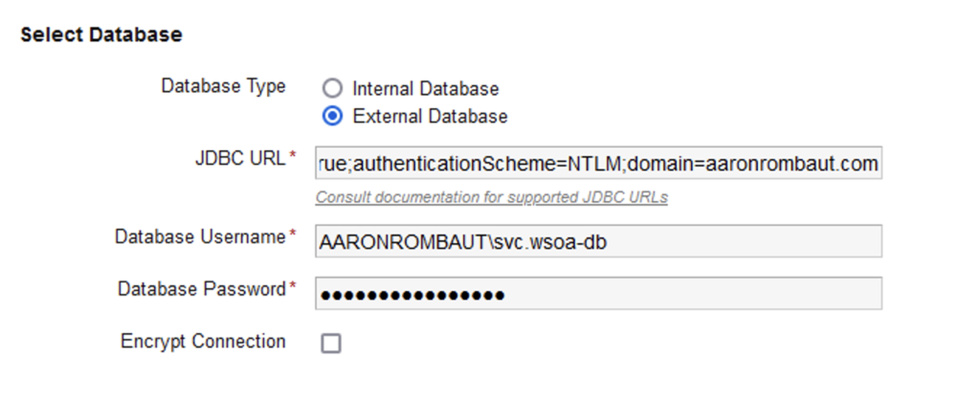The image size is (980, 405).
Task: Select the Internal Database radio button
Action: click(x=332, y=89)
